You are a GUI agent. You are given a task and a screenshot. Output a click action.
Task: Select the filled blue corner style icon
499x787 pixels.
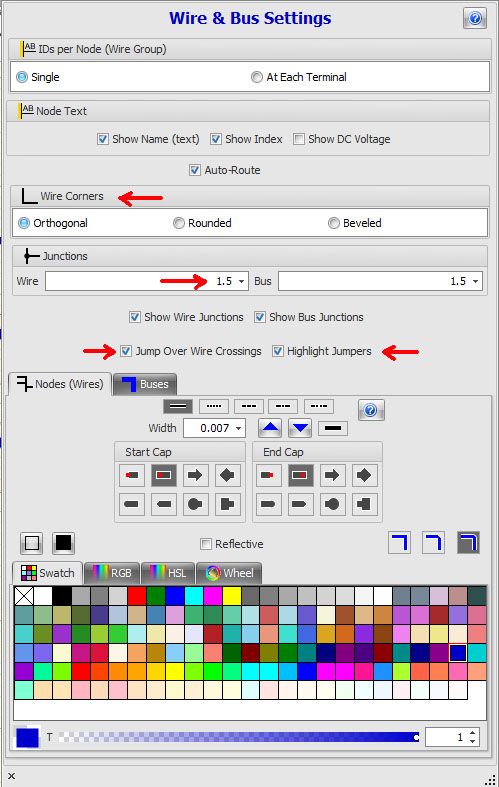(x=468, y=543)
